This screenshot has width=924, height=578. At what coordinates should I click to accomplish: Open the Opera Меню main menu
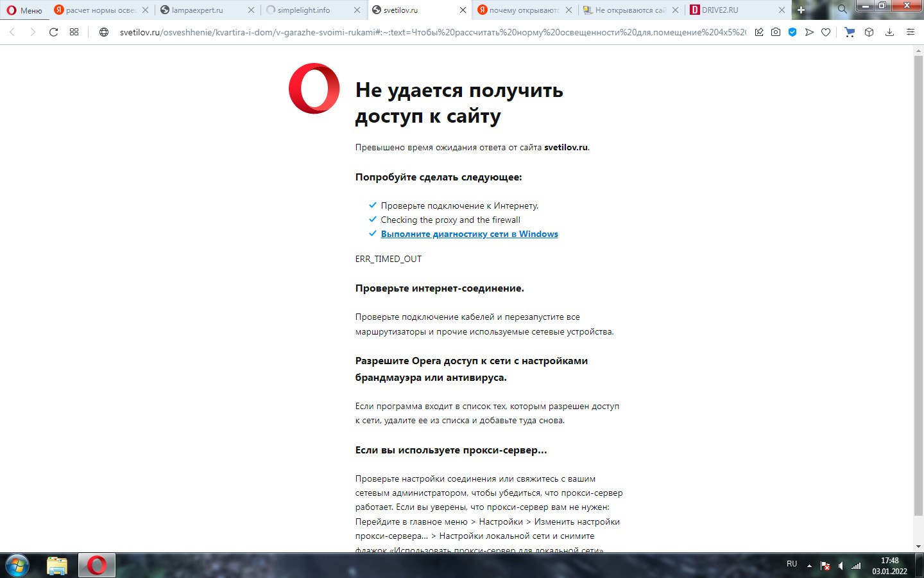24,10
